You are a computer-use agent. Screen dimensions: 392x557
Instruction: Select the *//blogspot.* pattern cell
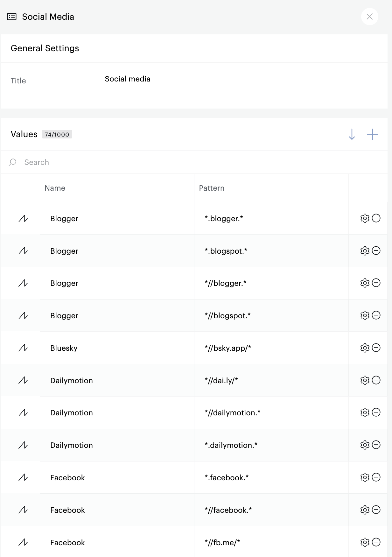(x=227, y=316)
